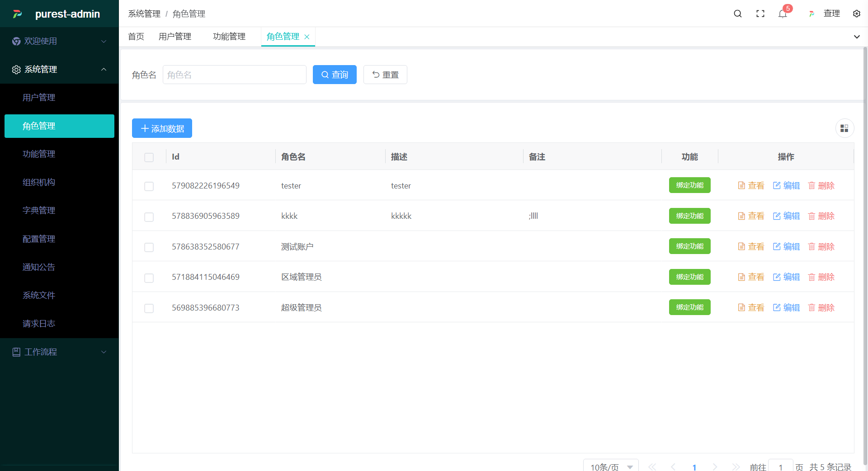The width and height of the screenshot is (868, 471).
Task: Edit the 超级管理员 role
Action: point(786,307)
